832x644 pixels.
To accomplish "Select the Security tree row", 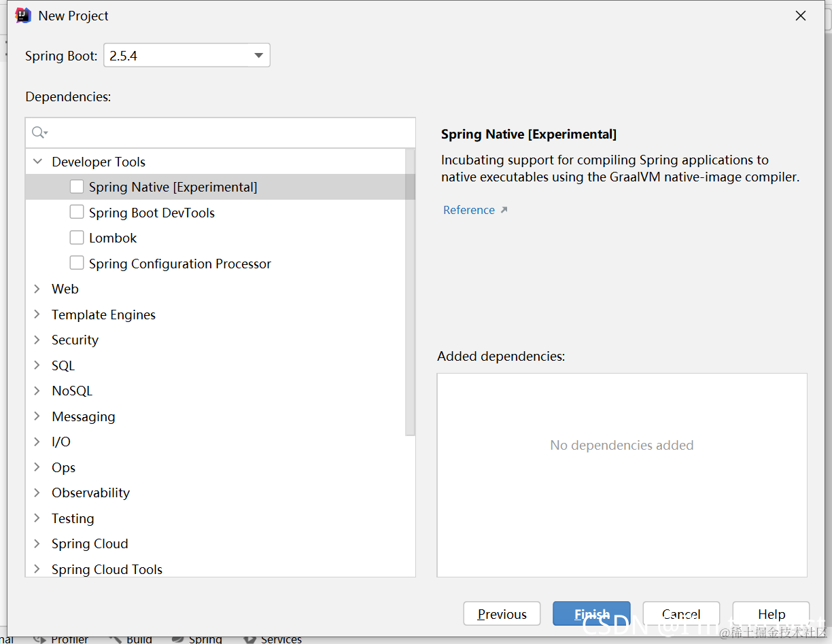I will click(x=215, y=340).
